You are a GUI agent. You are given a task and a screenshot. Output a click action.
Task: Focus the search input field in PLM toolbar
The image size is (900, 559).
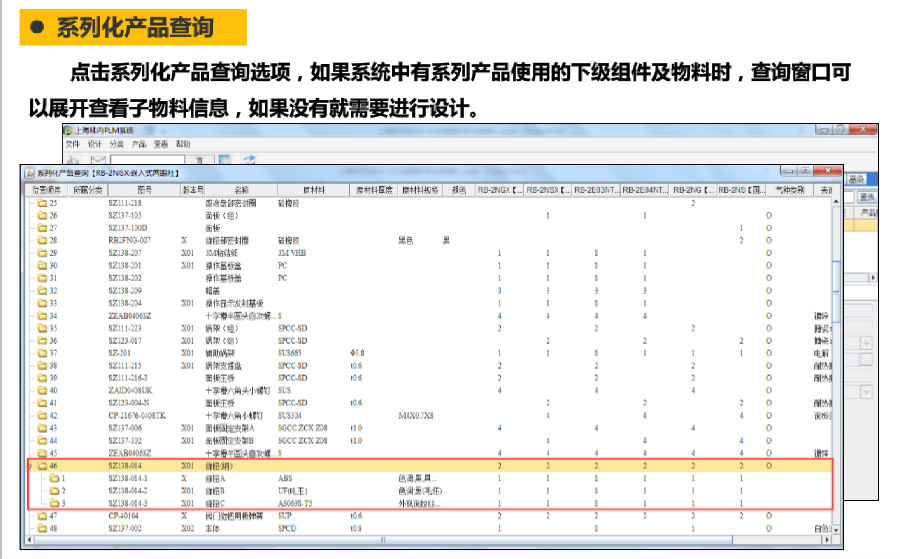[x=148, y=160]
